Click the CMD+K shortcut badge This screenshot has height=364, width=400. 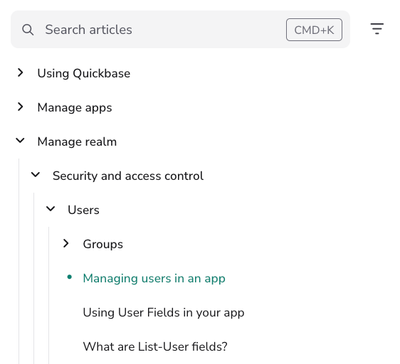click(x=314, y=30)
